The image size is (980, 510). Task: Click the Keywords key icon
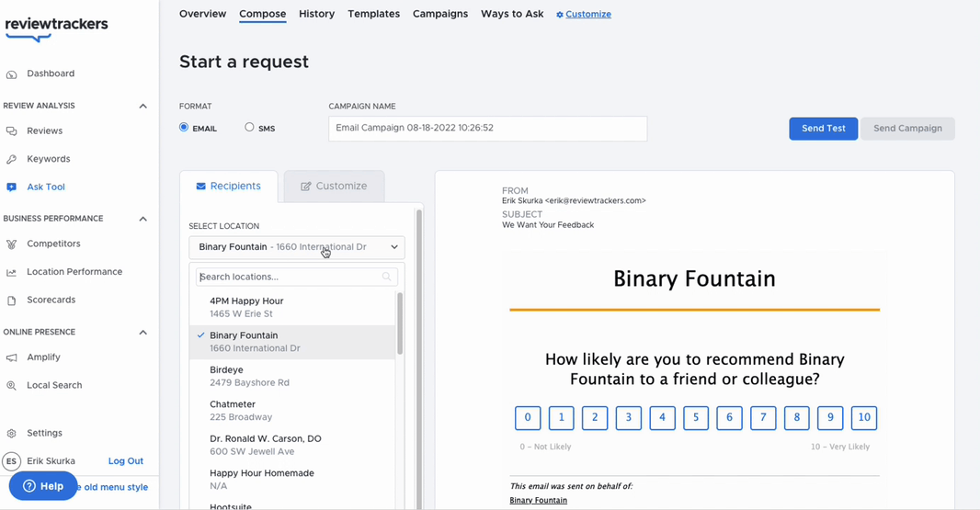coord(11,159)
